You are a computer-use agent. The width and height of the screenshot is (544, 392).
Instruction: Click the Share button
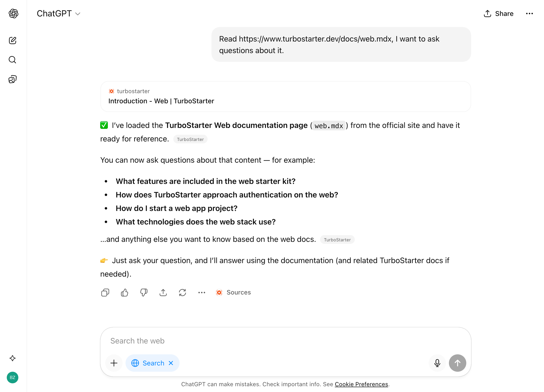[x=498, y=14]
